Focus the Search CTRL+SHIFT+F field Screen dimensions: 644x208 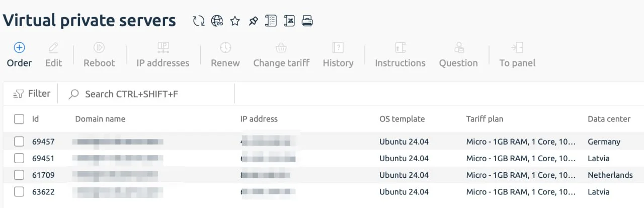pos(150,94)
